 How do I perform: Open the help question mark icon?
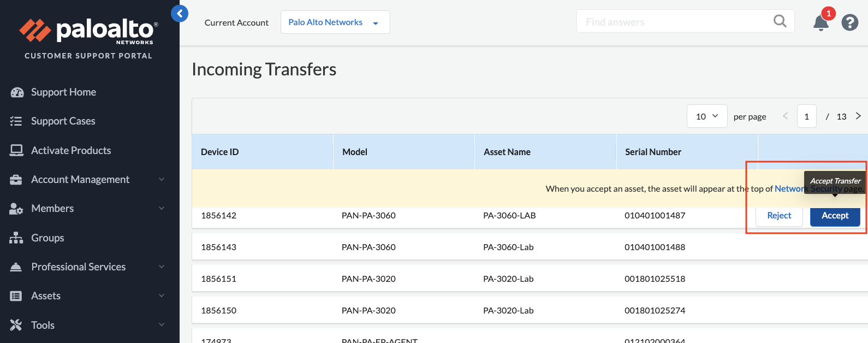[849, 22]
